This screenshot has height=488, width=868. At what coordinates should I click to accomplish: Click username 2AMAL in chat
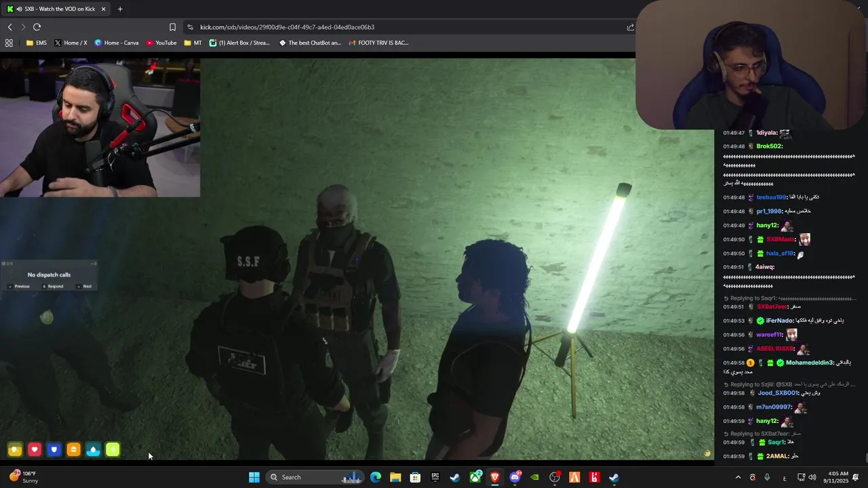click(x=777, y=456)
